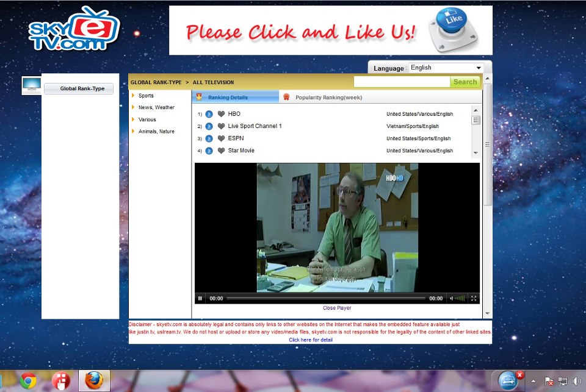Click the main panel scroll-down arrow

pyautogui.click(x=487, y=313)
